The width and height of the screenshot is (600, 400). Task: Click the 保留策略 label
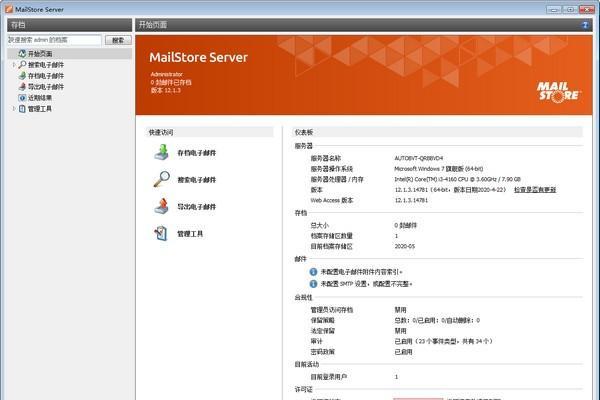pyautogui.click(x=323, y=320)
